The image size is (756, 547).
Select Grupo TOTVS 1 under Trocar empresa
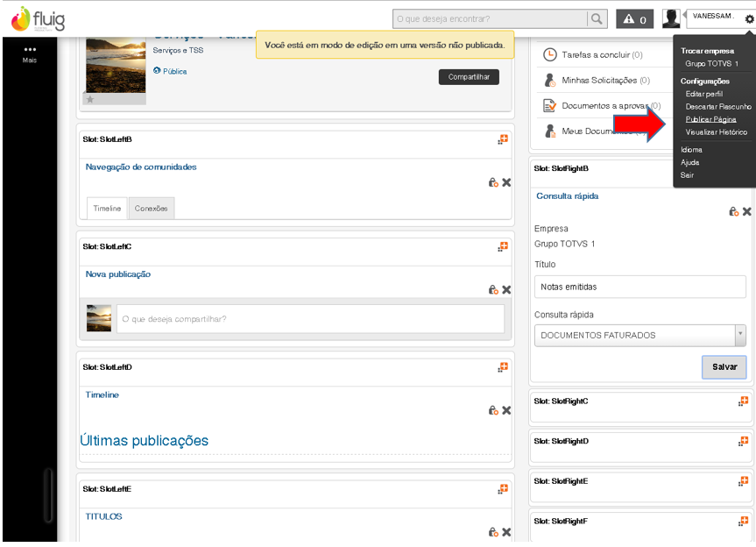point(711,64)
